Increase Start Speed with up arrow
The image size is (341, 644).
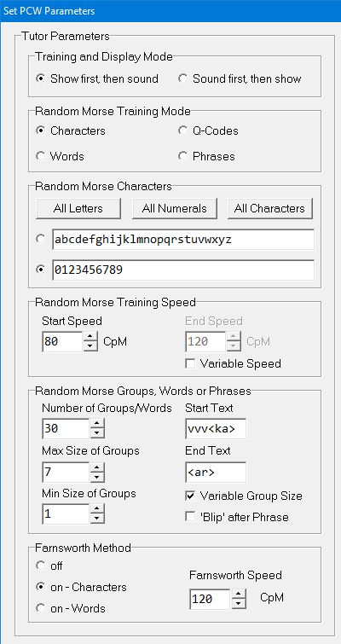[x=90, y=337]
